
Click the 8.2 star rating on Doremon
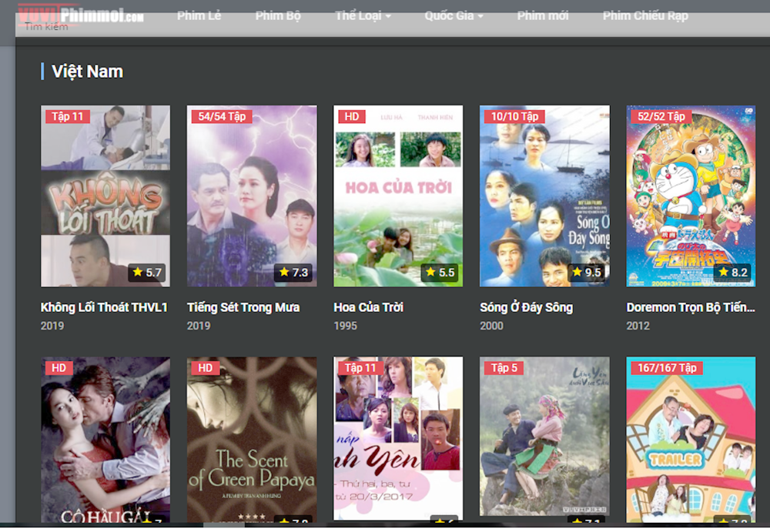coord(732,273)
